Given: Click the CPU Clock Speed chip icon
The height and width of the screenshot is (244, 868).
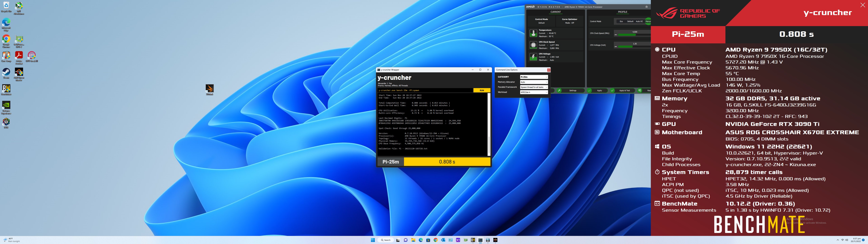Looking at the screenshot, I should (x=533, y=45).
